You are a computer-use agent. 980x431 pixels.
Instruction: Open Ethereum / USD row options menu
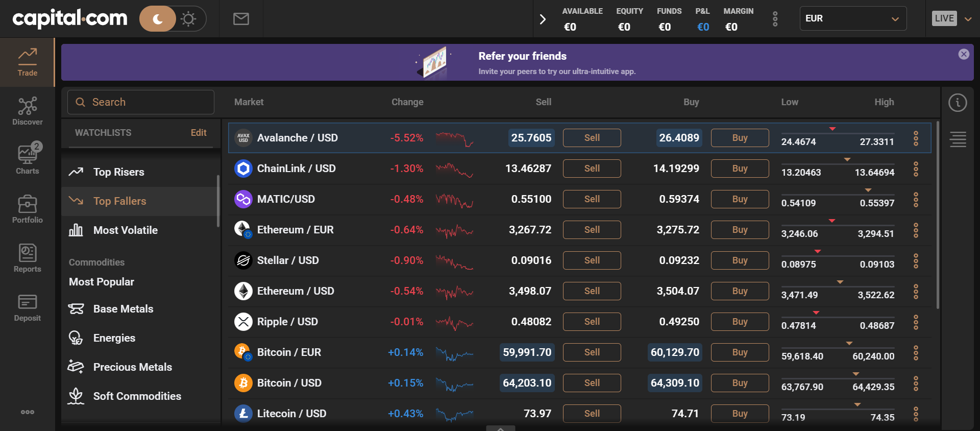click(916, 291)
